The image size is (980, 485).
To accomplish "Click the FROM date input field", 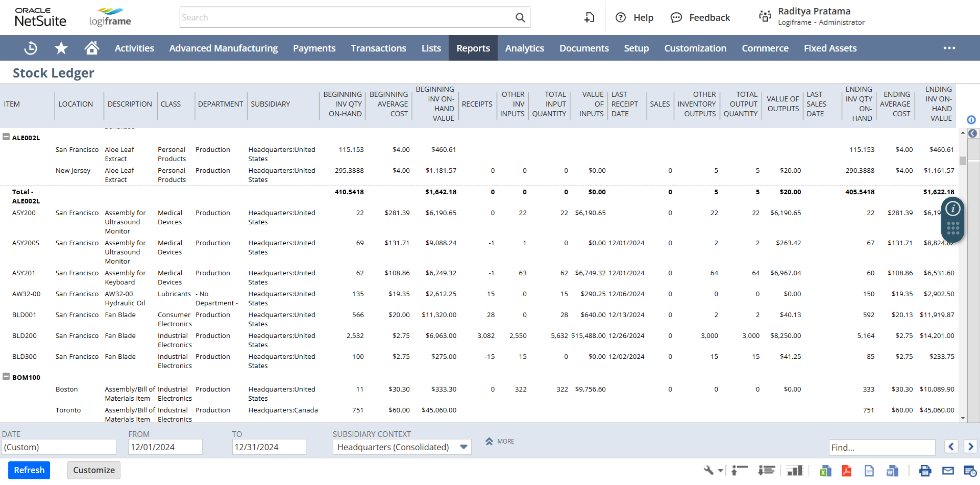I will pos(164,447).
